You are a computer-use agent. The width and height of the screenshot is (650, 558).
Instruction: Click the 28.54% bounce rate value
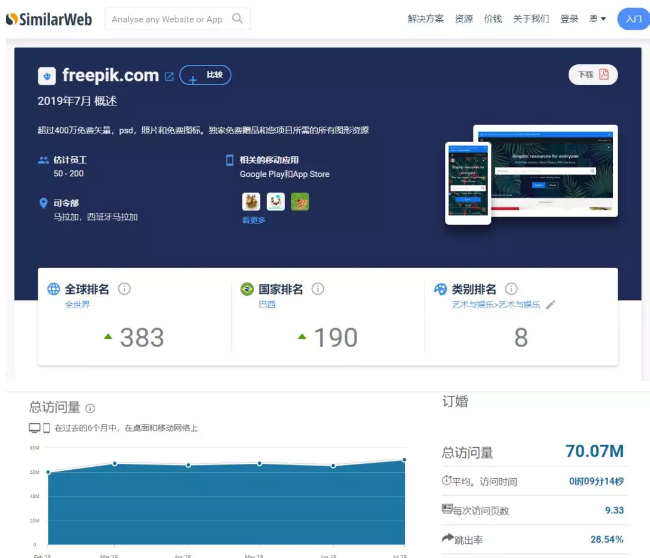(x=607, y=539)
